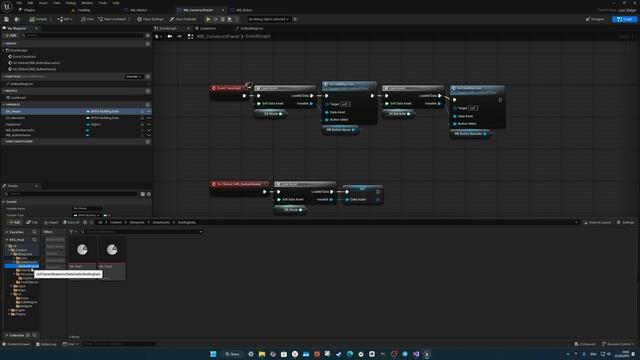The height and width of the screenshot is (360, 640).
Task: Click Details property matrix grid icon
Action: 142,194
